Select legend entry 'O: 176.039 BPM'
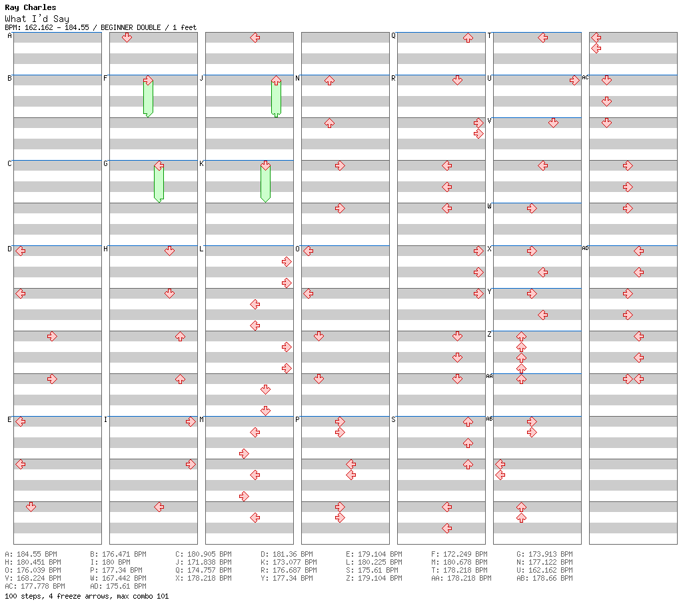 click(33, 570)
